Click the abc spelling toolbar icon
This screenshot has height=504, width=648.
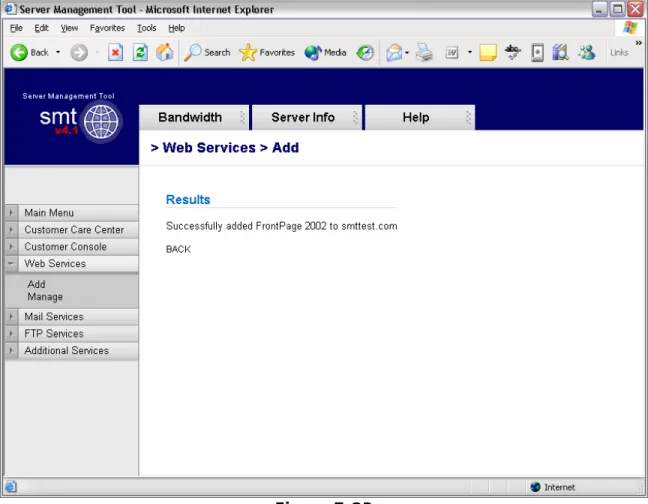pos(512,52)
